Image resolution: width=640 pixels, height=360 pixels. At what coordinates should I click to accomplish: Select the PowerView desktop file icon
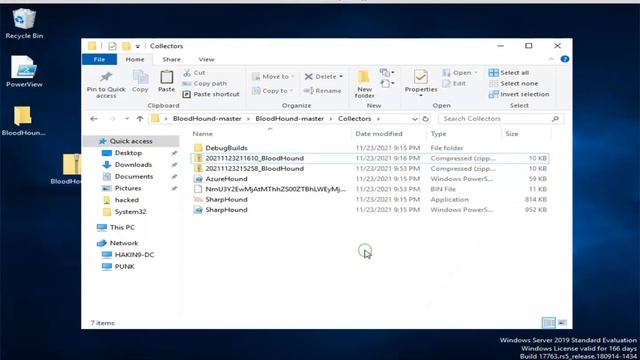point(24,71)
